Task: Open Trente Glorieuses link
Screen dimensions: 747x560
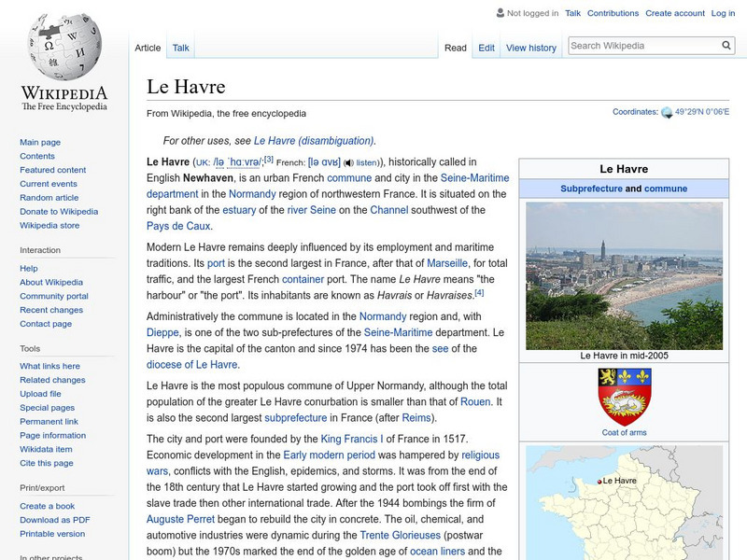Action: pos(401,535)
